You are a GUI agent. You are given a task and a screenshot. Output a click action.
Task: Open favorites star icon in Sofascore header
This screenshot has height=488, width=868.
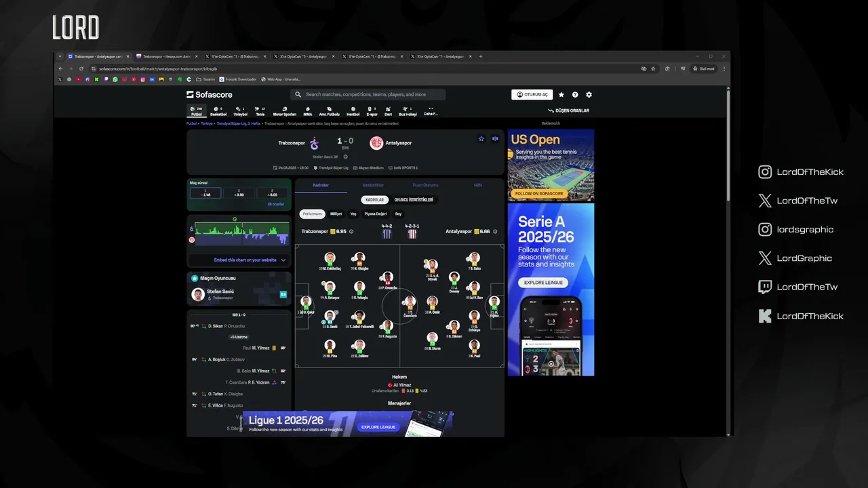[x=561, y=95]
